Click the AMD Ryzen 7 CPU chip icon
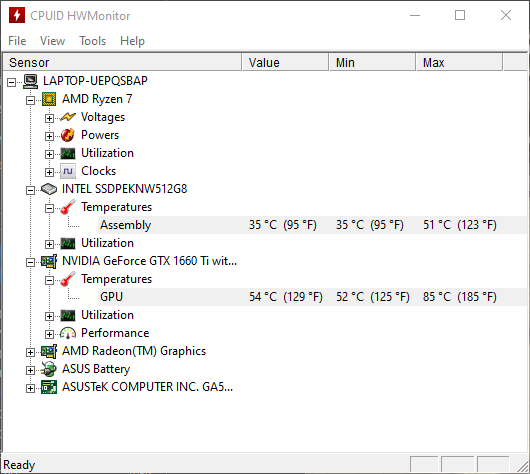Image resolution: width=530 pixels, height=474 pixels. [49, 99]
